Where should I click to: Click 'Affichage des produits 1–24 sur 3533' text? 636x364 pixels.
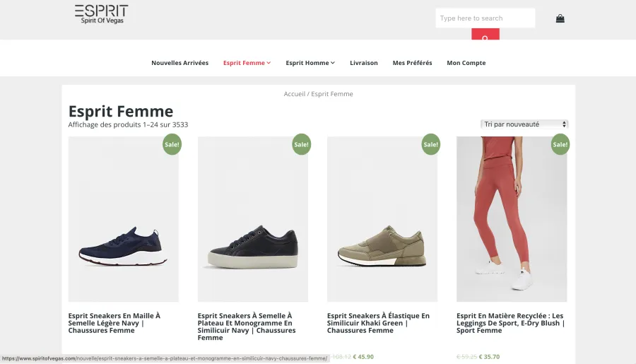(128, 124)
